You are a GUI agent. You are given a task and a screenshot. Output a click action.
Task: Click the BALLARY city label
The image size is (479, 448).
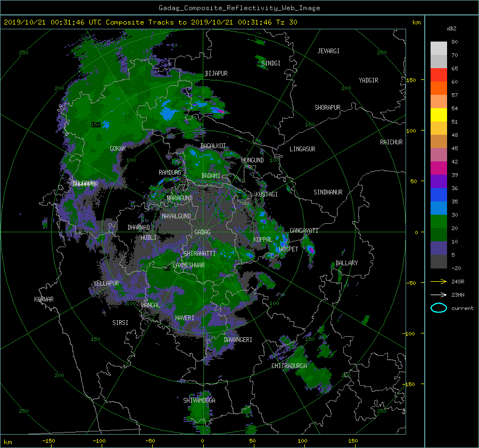[346, 263]
